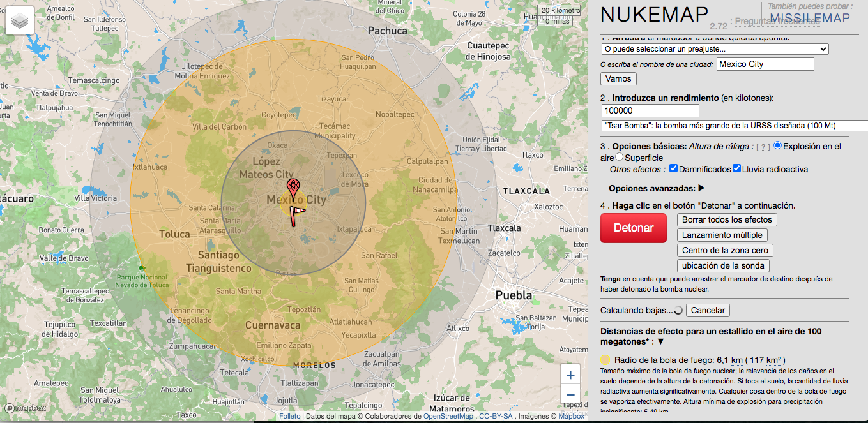Open the MISSILEMAP link
Image resolution: width=868 pixels, height=423 pixels.
coord(810,18)
